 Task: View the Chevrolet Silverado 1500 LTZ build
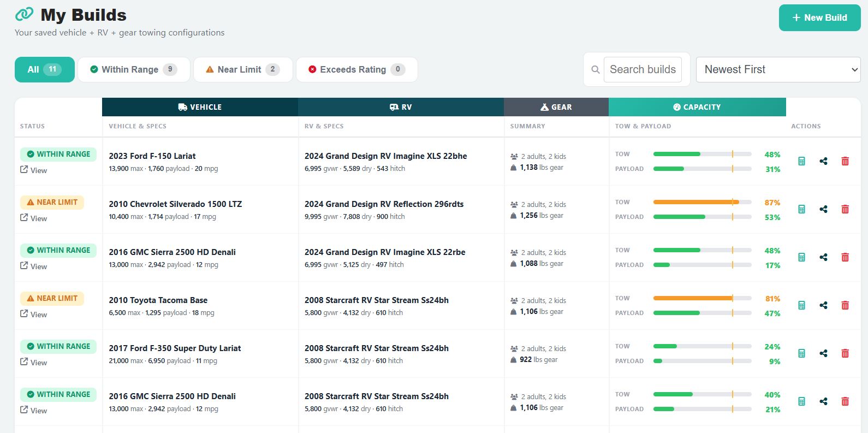coord(34,218)
